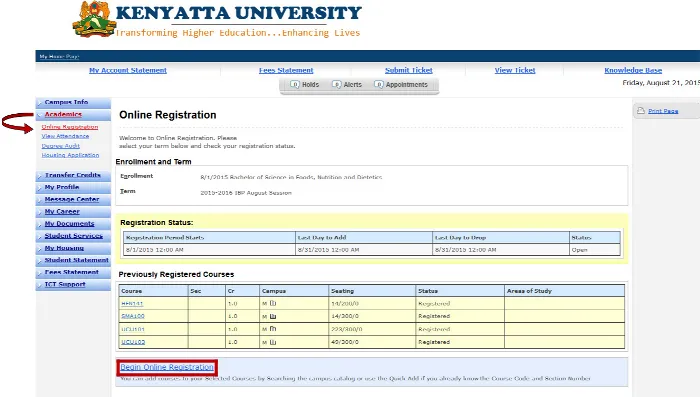Open the My Documents menu section
This screenshot has width=700, height=397.
tap(69, 224)
